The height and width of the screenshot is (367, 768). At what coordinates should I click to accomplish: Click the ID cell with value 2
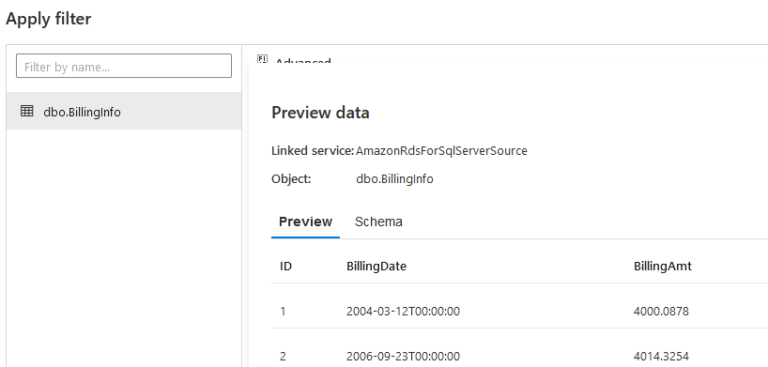click(283, 356)
